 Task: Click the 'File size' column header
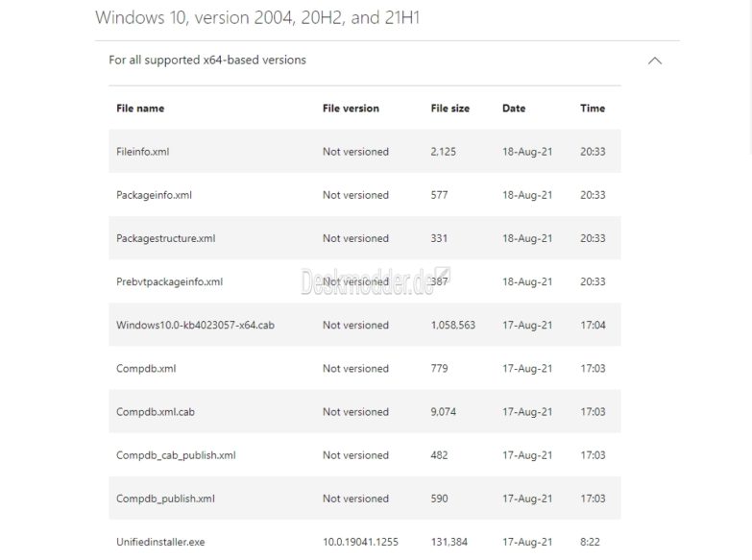(449, 109)
